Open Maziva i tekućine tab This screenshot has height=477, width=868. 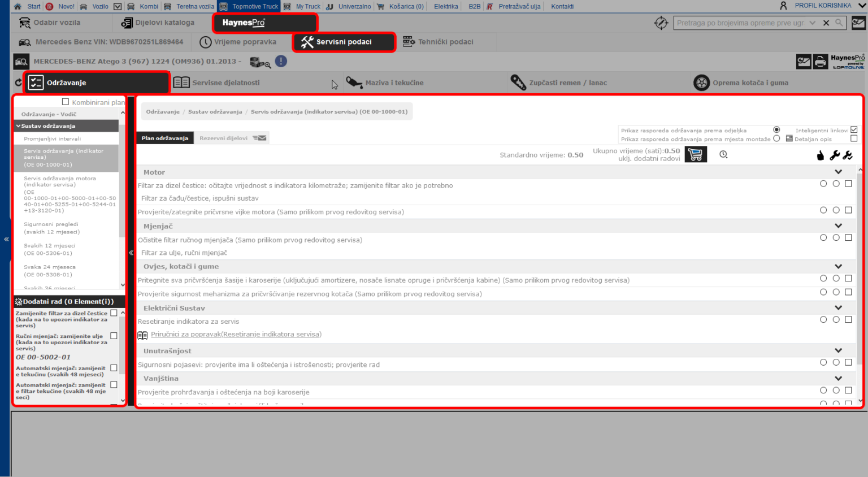coord(385,83)
